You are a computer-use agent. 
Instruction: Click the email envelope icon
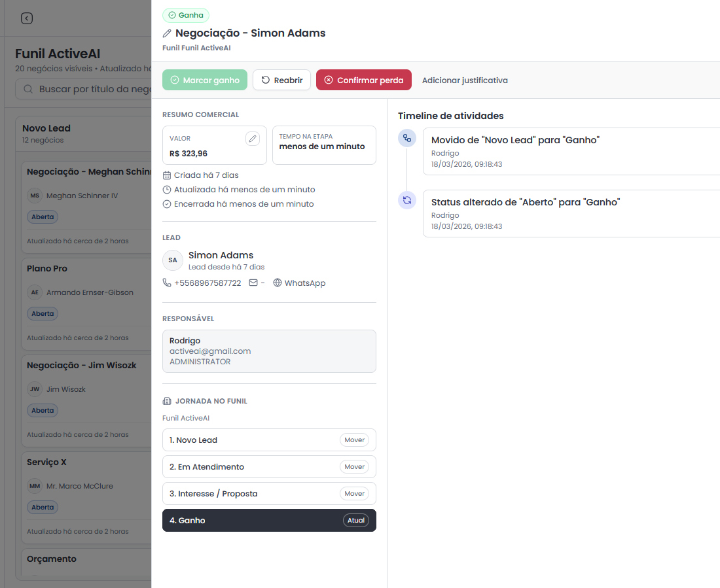[x=253, y=283]
